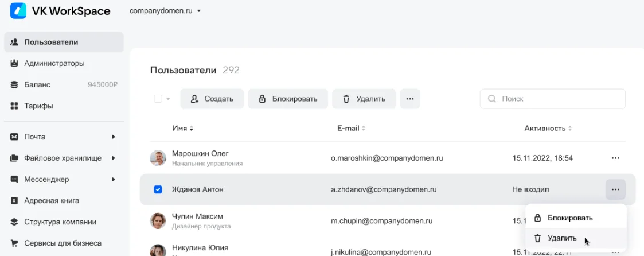Click the VK WorkSpace logo icon
Viewport: 644px width, 256px height.
pyautogui.click(x=18, y=11)
